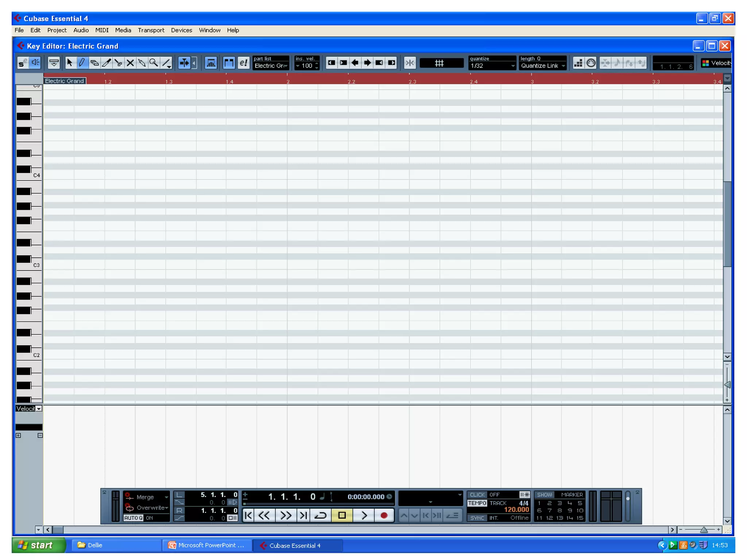Click the Electric Grand part label
Image resolution: width=747 pixels, height=560 pixels.
(65, 81)
